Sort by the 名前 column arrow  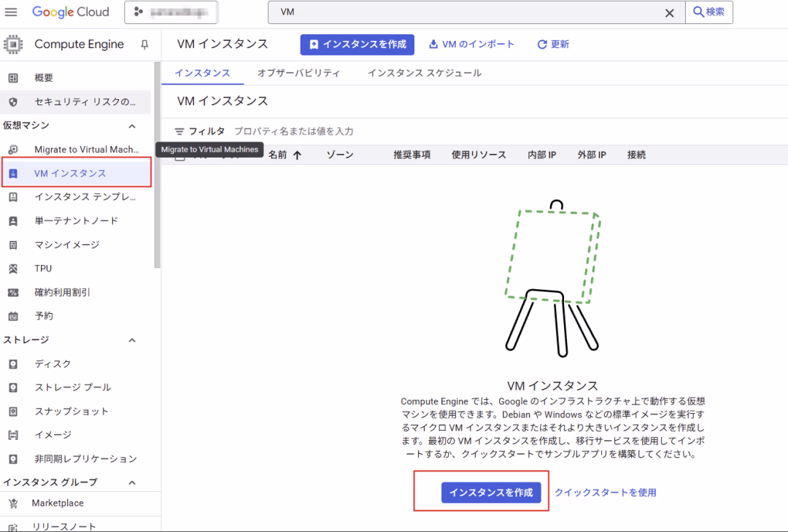[298, 155]
